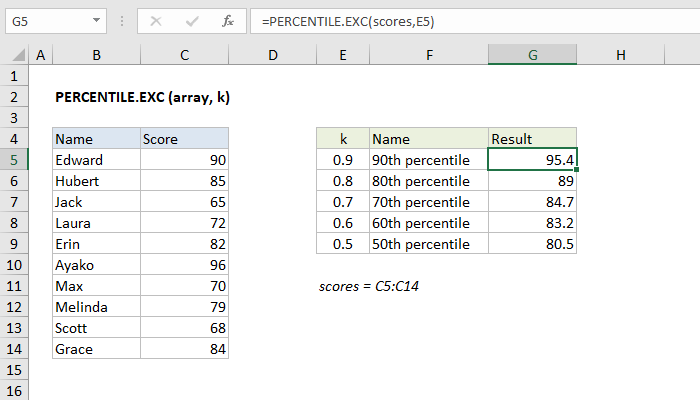Select row 4 header
The image size is (700, 400).
14,139
